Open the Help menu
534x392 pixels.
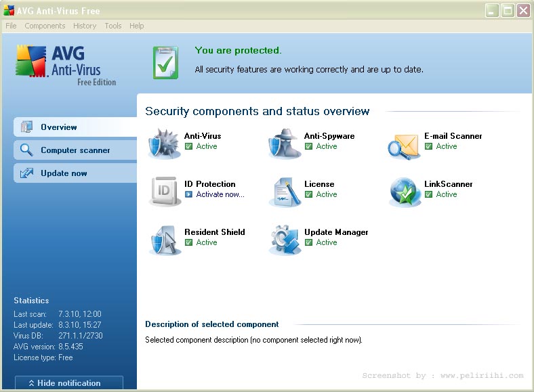(x=137, y=26)
